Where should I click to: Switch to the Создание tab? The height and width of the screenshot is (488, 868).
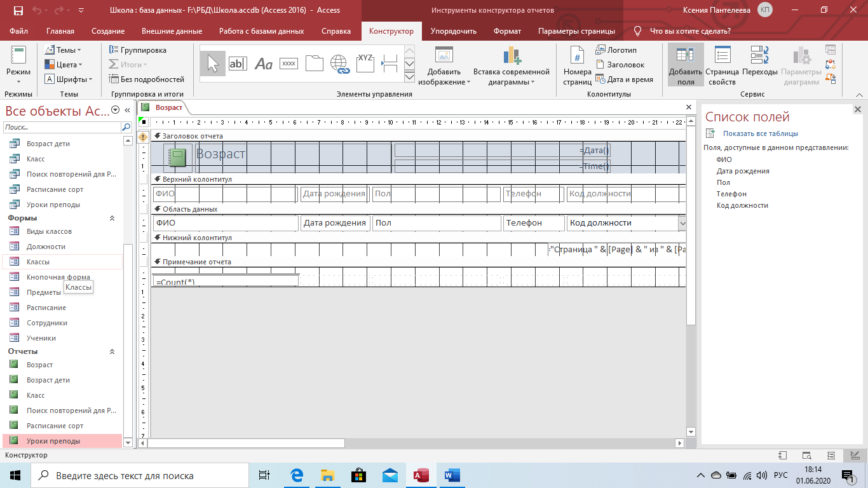[x=108, y=31]
